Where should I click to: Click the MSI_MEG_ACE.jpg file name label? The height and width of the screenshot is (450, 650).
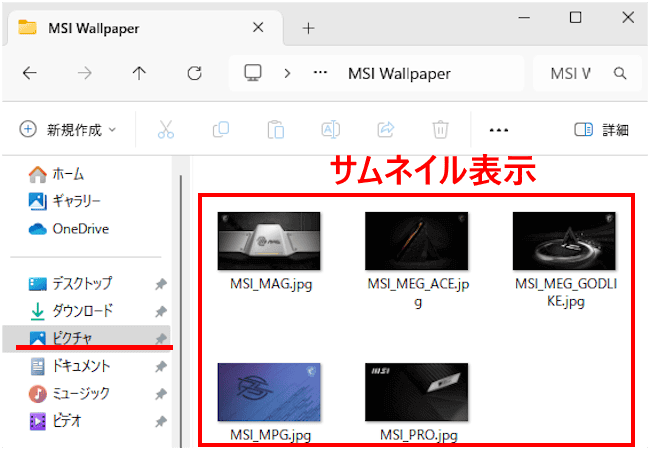point(418,293)
